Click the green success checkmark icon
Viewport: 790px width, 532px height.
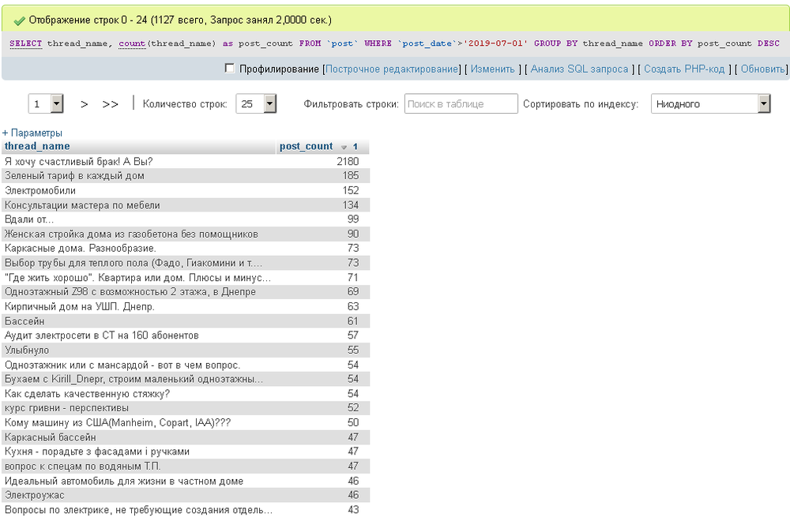20,20
